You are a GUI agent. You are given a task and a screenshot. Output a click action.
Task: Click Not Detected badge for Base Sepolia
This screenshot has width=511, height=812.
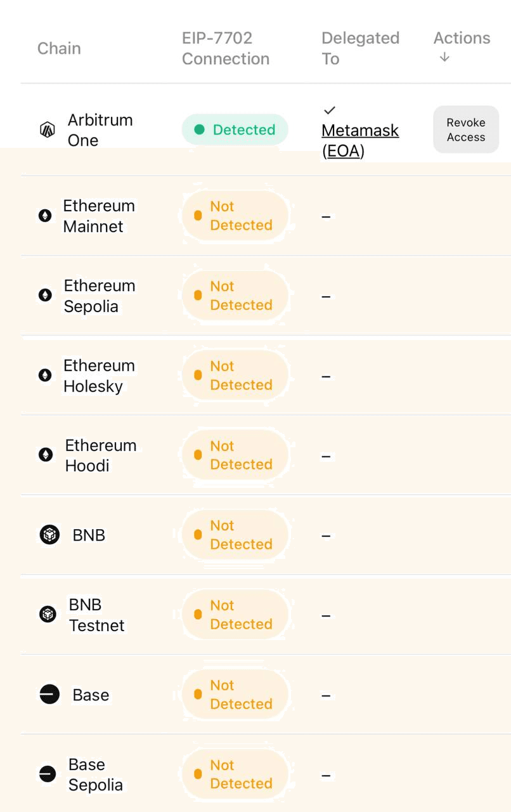235,775
